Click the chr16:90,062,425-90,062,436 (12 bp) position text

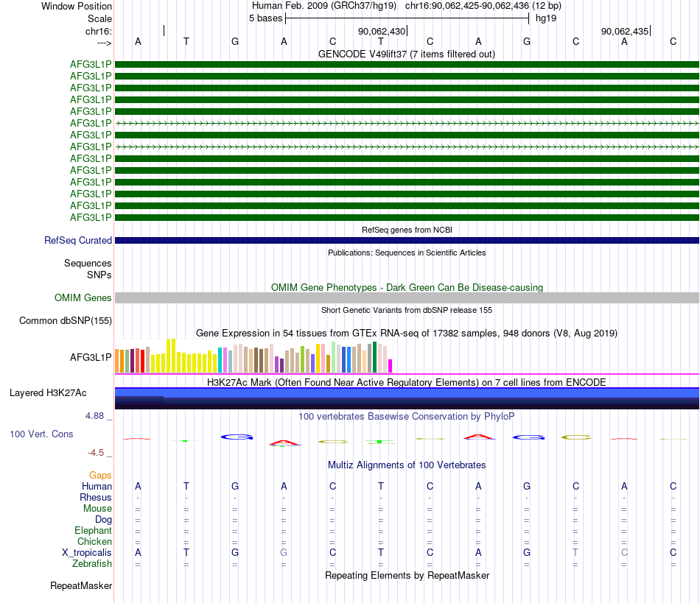coord(483,6)
